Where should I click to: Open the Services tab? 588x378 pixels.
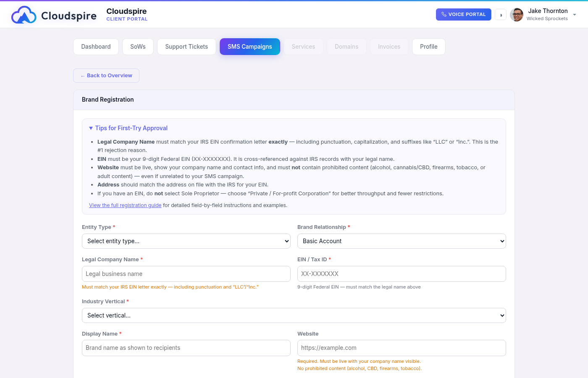303,47
